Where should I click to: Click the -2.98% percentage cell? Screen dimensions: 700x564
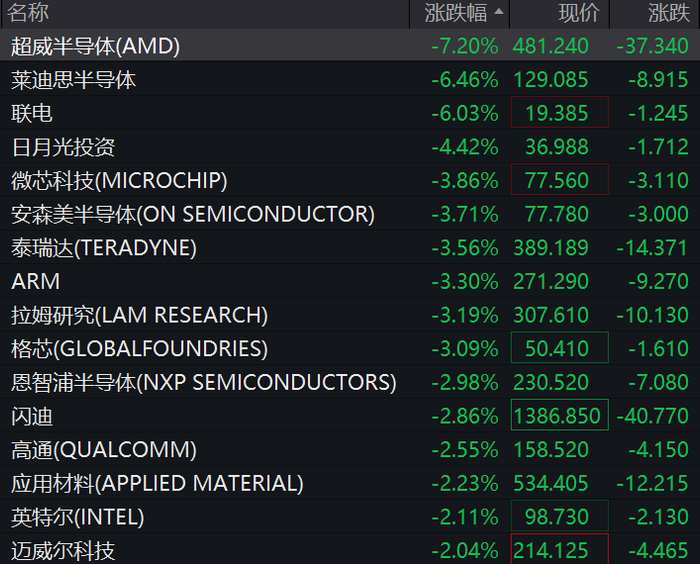465,382
